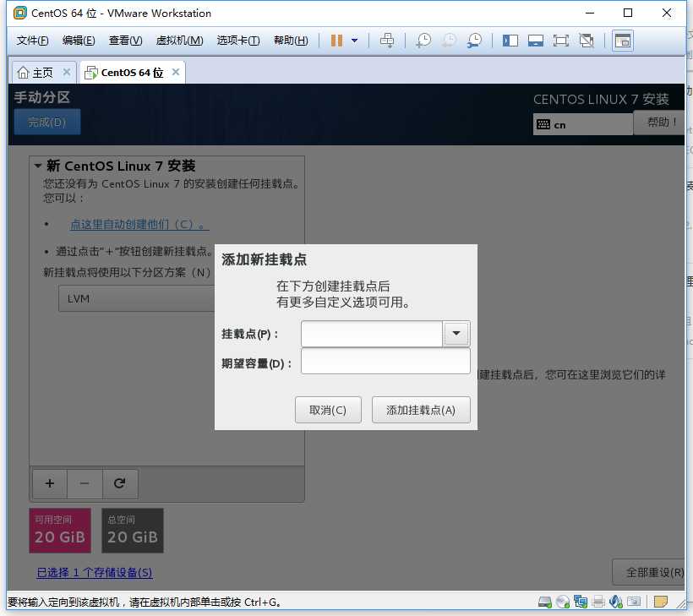693x616 pixels.
Task: Expand the 挂载点 dropdown arrow
Action: tap(456, 334)
